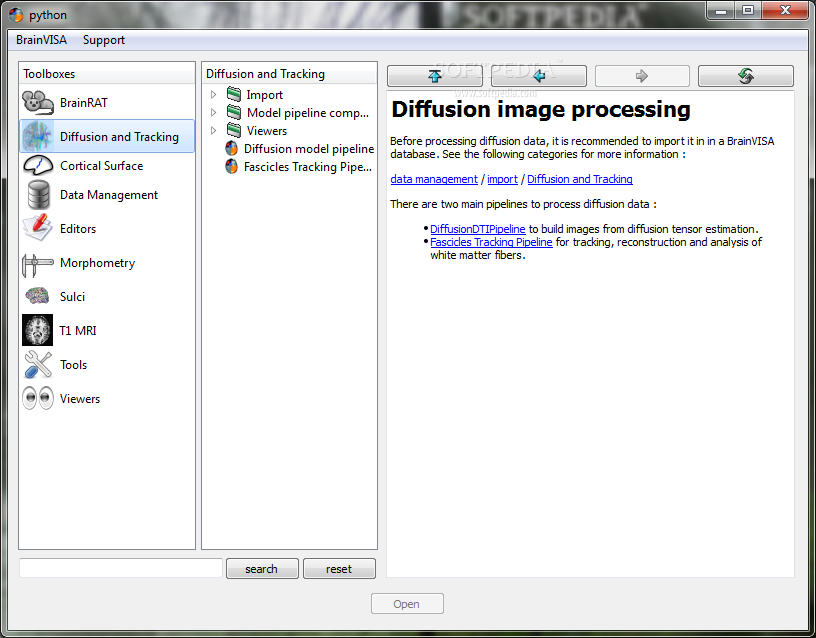Select the Editors toolbox label
The image size is (816, 638).
tap(78, 228)
